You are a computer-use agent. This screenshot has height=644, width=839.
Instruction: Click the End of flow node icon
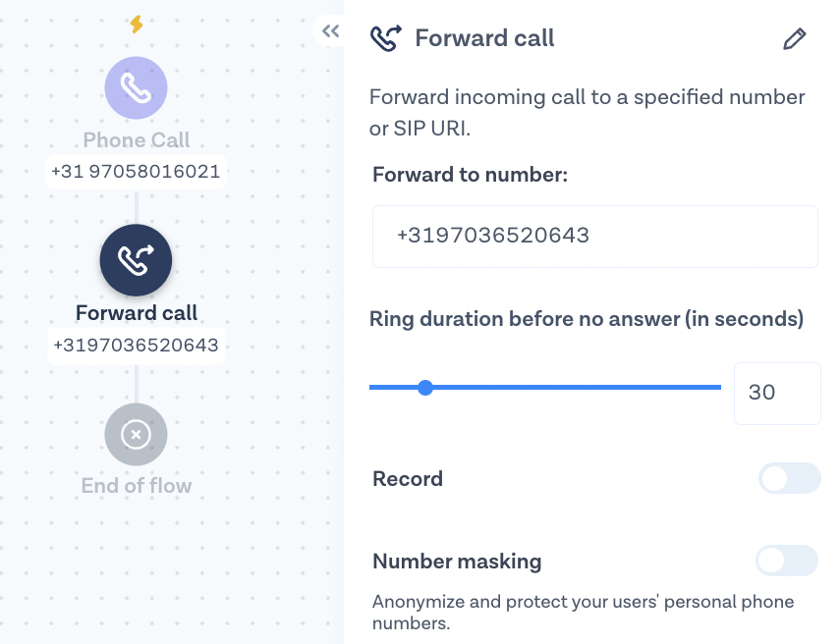136,434
